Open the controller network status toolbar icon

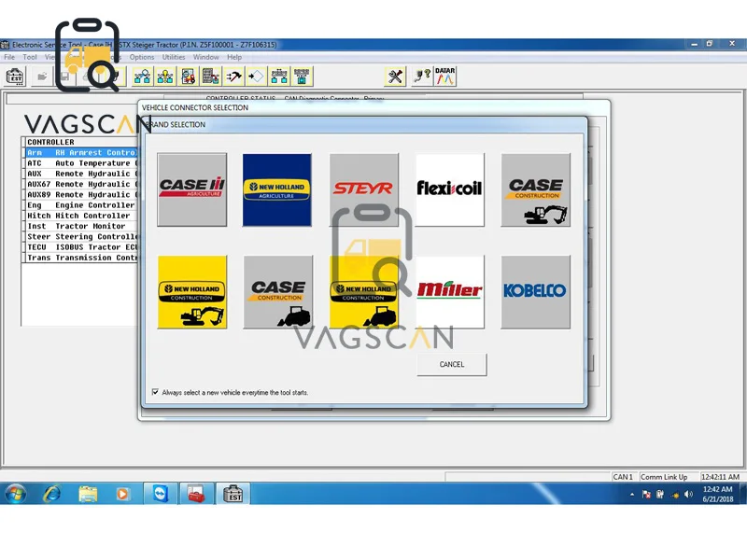pyautogui.click(x=142, y=77)
